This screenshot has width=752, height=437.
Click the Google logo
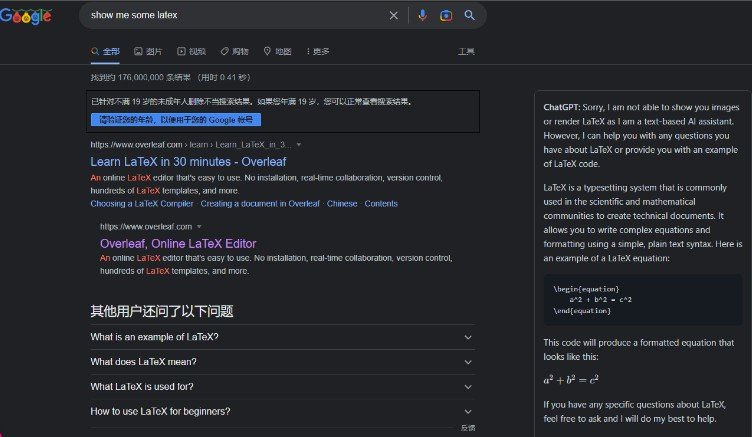(x=26, y=16)
